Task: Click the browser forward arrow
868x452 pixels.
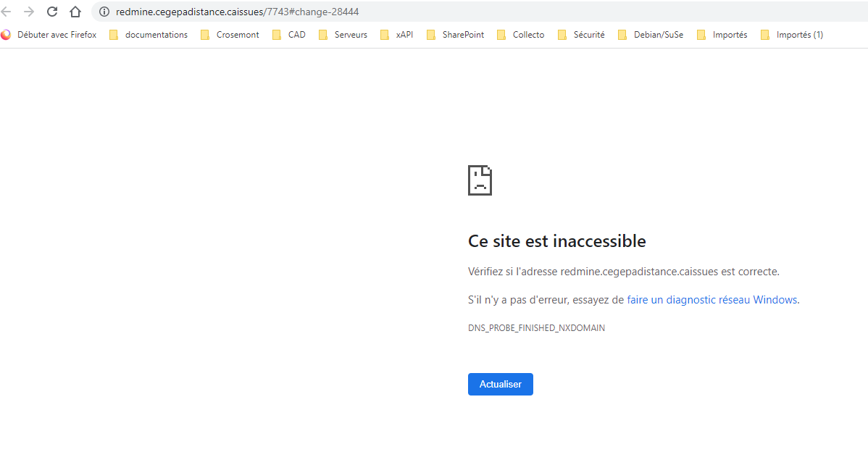Action: tap(29, 12)
